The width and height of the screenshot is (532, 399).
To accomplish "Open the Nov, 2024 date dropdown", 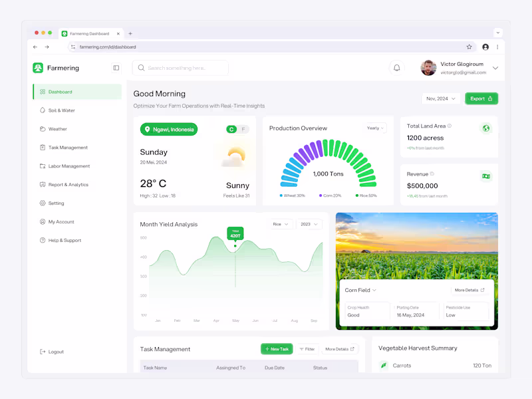I will tap(441, 98).
